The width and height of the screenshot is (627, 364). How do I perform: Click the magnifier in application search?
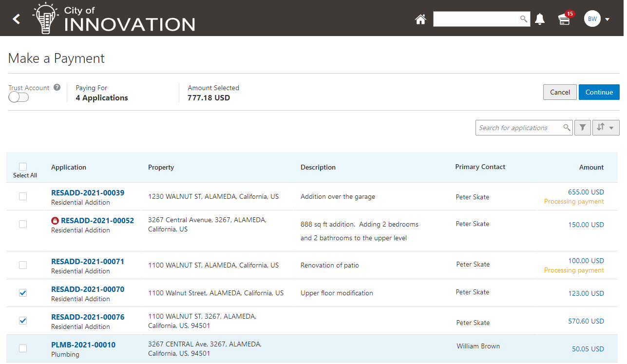[567, 128]
